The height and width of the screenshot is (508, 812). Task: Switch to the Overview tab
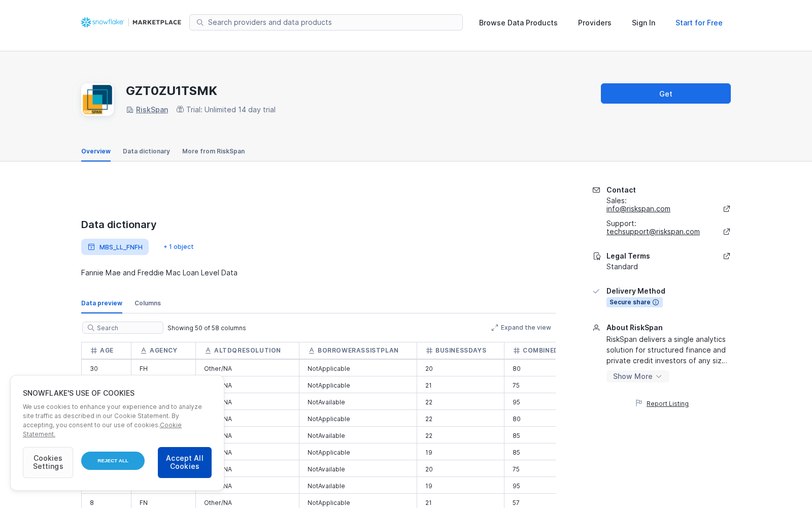pyautogui.click(x=96, y=151)
